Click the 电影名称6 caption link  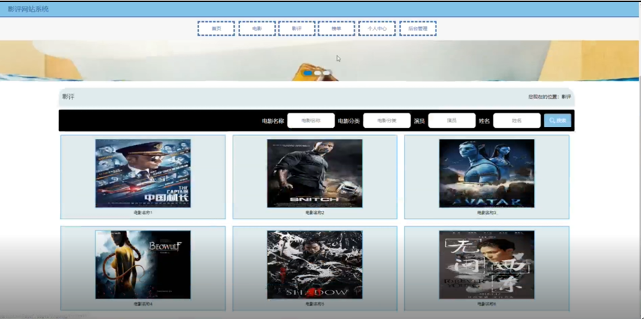pyautogui.click(x=487, y=304)
